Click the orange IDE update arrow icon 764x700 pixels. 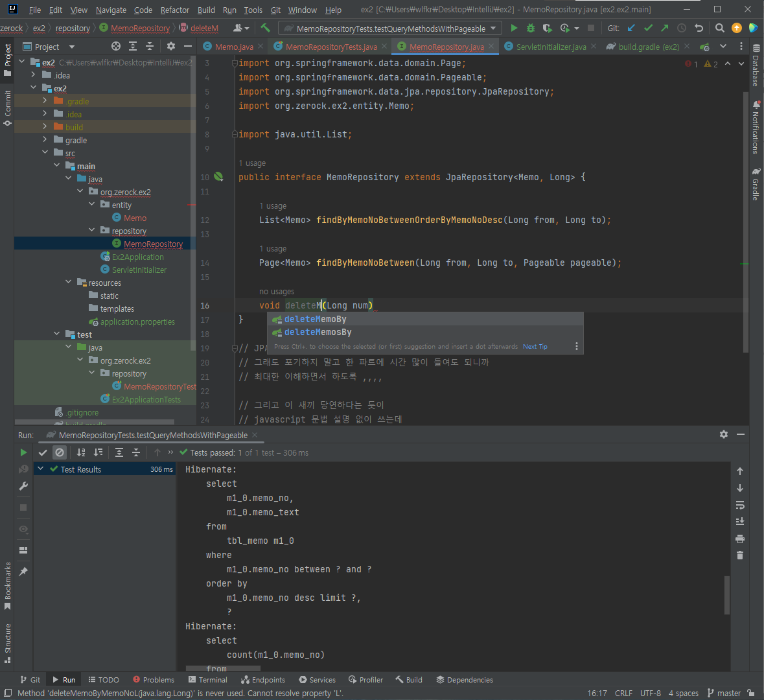737,29
